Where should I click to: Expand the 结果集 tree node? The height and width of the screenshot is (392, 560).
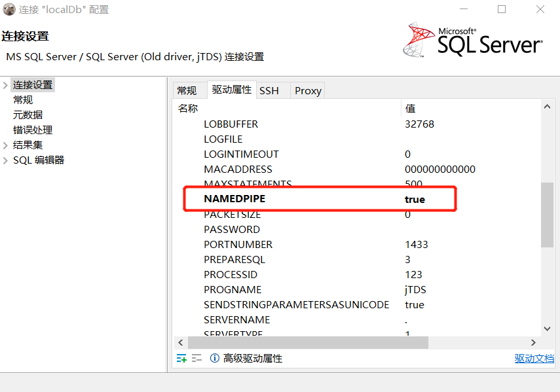[x=7, y=145]
